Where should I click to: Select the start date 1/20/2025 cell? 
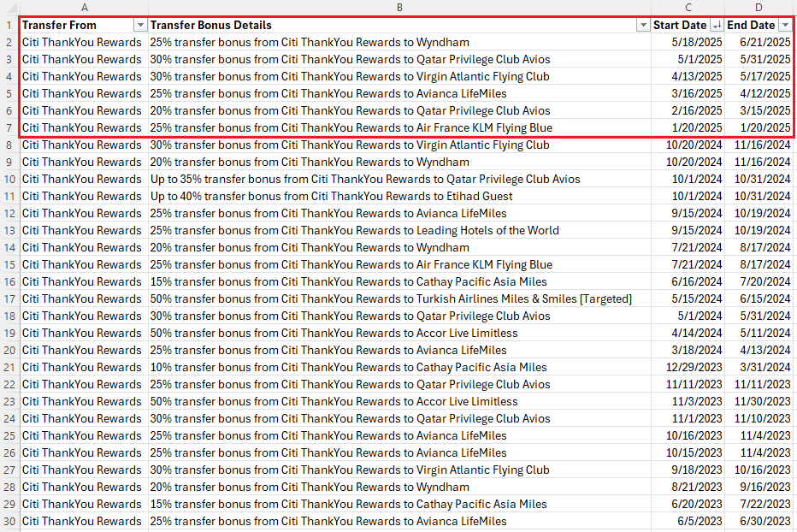(x=688, y=127)
